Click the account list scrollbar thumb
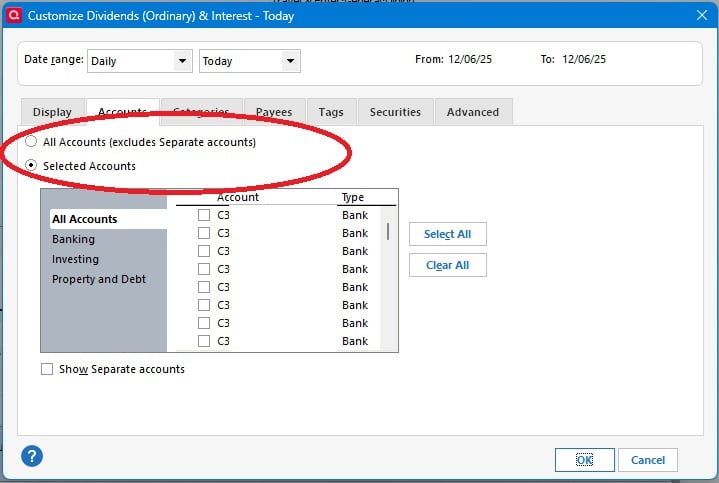The image size is (719, 483). pos(388,231)
